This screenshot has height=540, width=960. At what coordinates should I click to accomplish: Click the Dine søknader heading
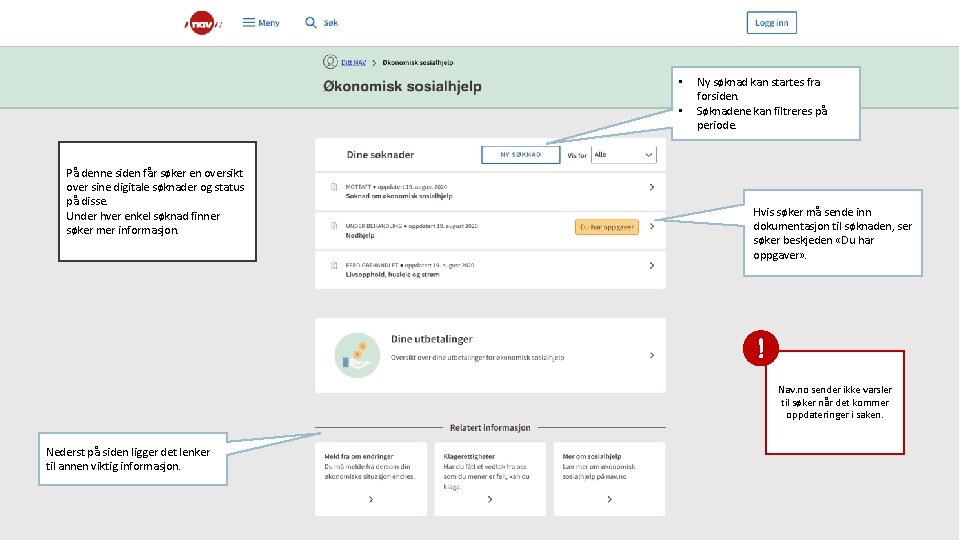coord(380,155)
